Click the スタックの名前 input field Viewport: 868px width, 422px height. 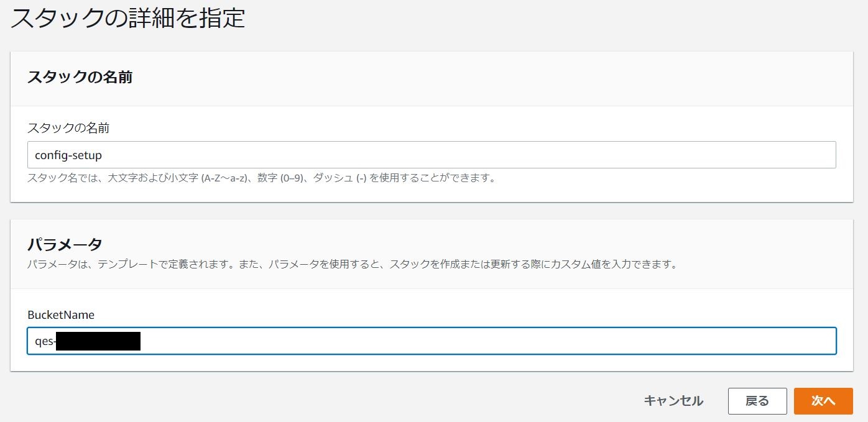click(x=432, y=155)
